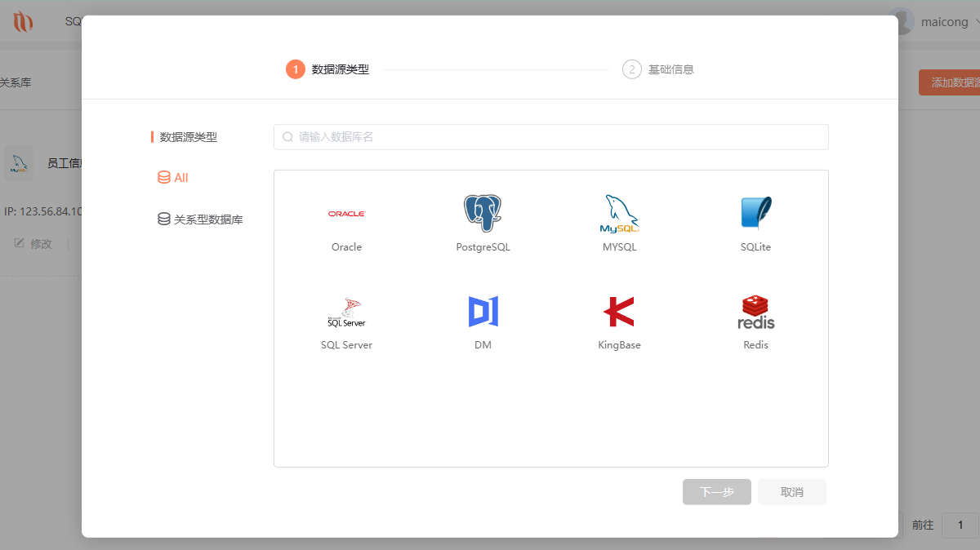The width and height of the screenshot is (980, 550).
Task: Click the SQL Server text label
Action: pyautogui.click(x=346, y=344)
